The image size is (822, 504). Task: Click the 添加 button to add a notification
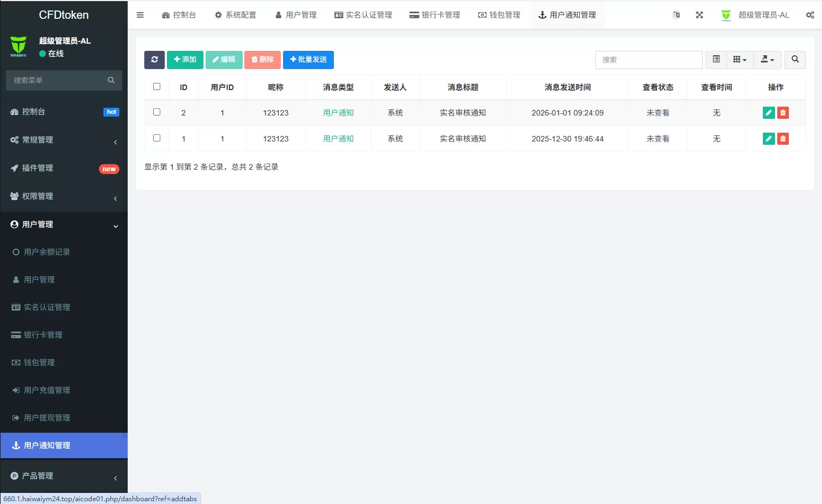tap(185, 60)
